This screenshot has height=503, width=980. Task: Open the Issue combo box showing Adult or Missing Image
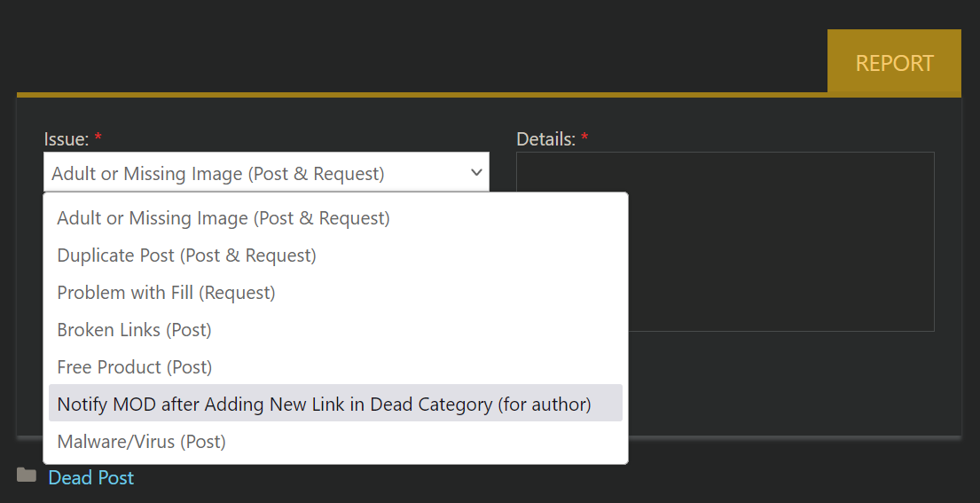tap(266, 172)
